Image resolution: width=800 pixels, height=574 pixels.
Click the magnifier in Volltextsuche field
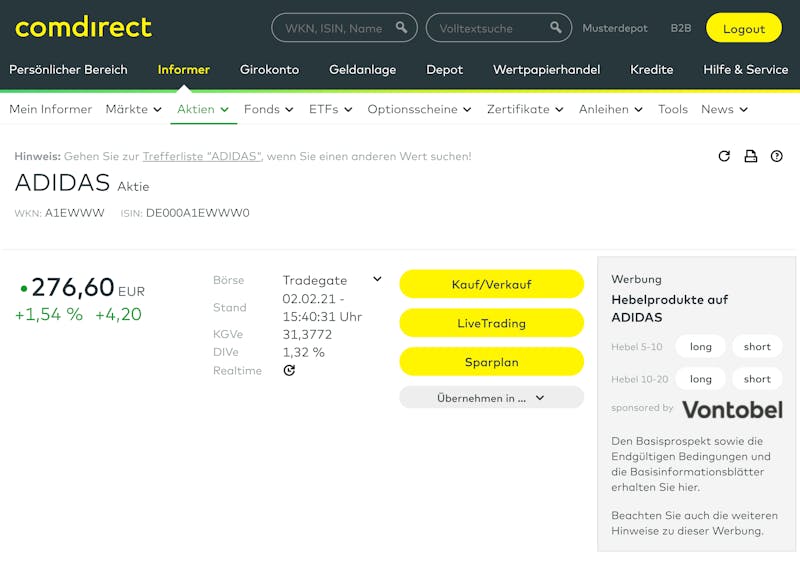(556, 28)
